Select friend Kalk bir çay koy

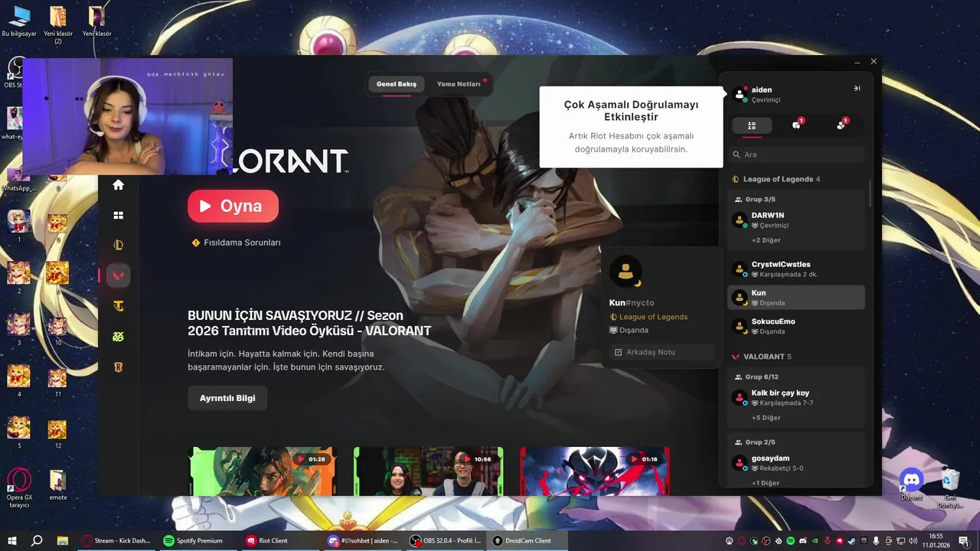[796, 398]
